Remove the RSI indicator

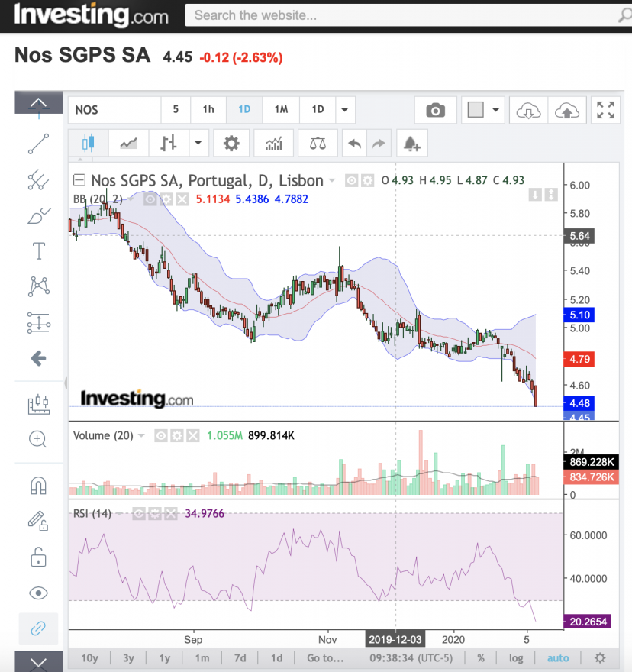[170, 513]
